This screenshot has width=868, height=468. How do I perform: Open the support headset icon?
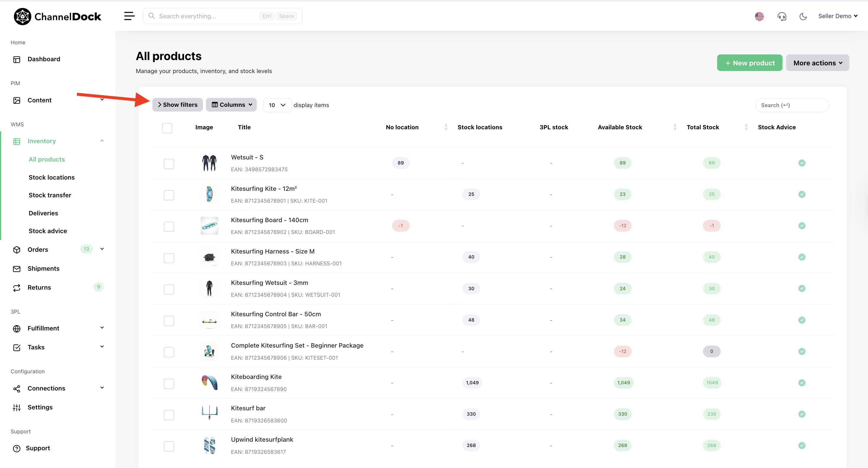782,16
